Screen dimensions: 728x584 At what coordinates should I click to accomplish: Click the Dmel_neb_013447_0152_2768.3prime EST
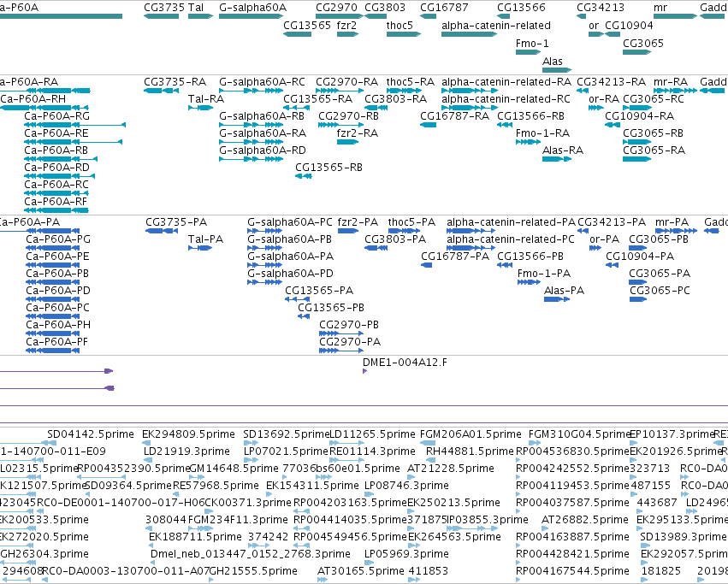[154, 563]
